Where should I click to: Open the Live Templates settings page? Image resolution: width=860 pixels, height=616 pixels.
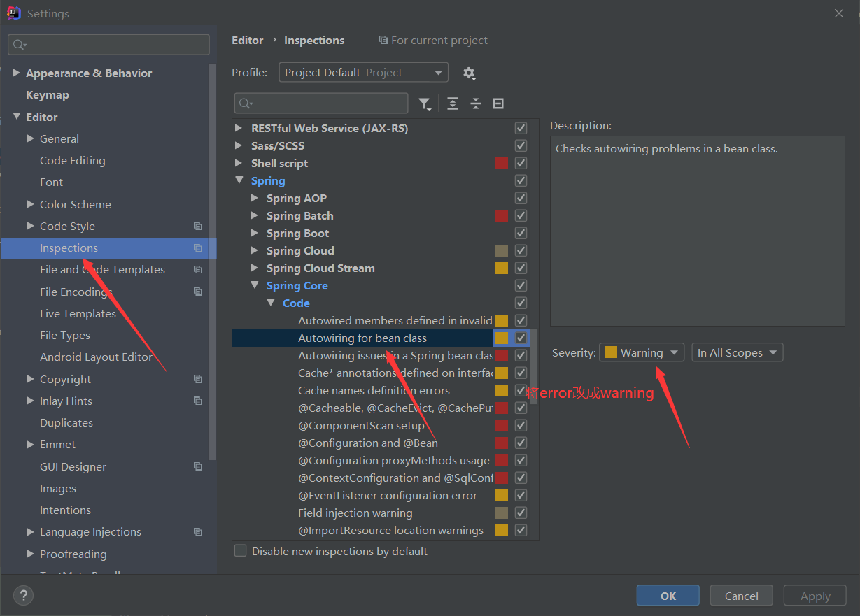78,313
